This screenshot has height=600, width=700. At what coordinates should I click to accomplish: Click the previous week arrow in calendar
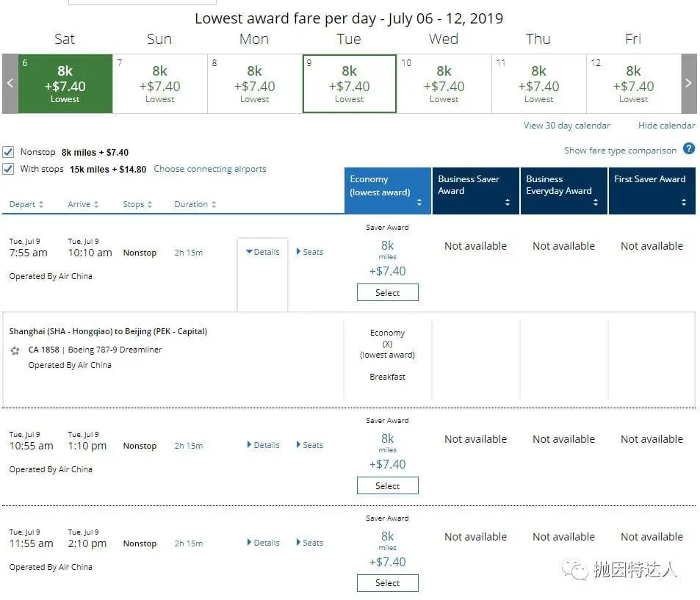pyautogui.click(x=10, y=84)
